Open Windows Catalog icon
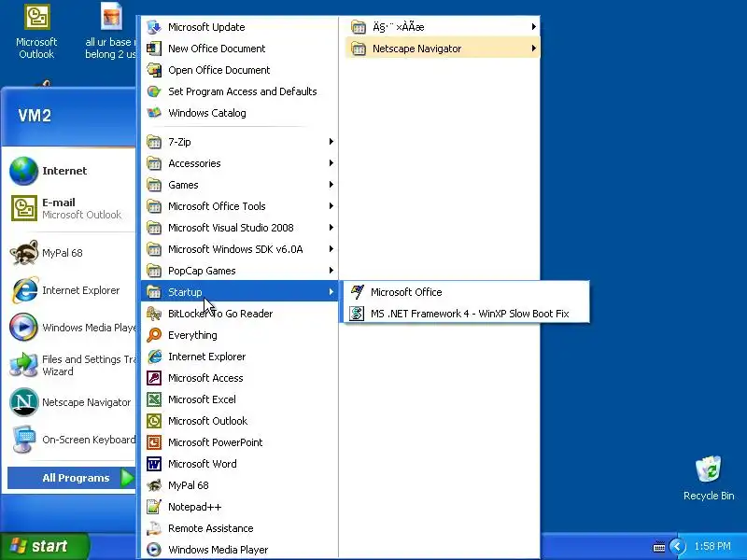The height and width of the screenshot is (560, 747). point(154,113)
